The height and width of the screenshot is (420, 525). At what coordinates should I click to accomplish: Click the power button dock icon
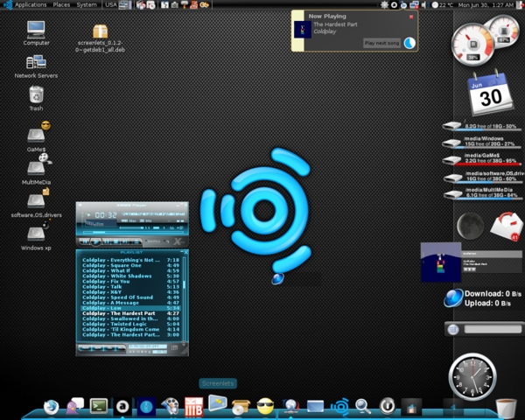[388, 406]
